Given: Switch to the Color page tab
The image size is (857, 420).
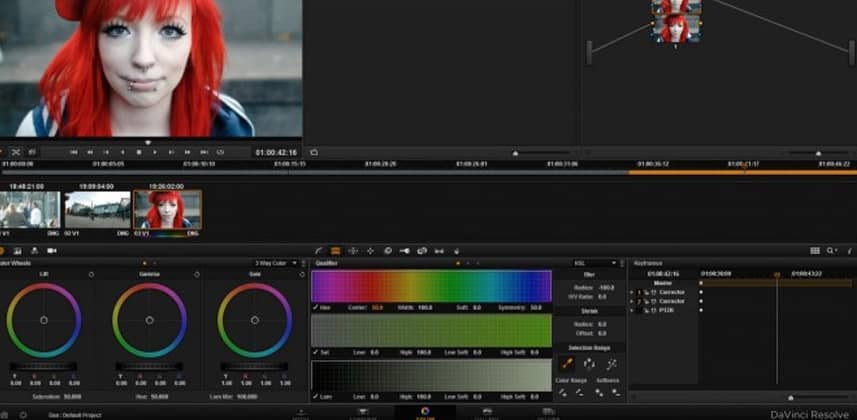Looking at the screenshot, I should (425, 413).
